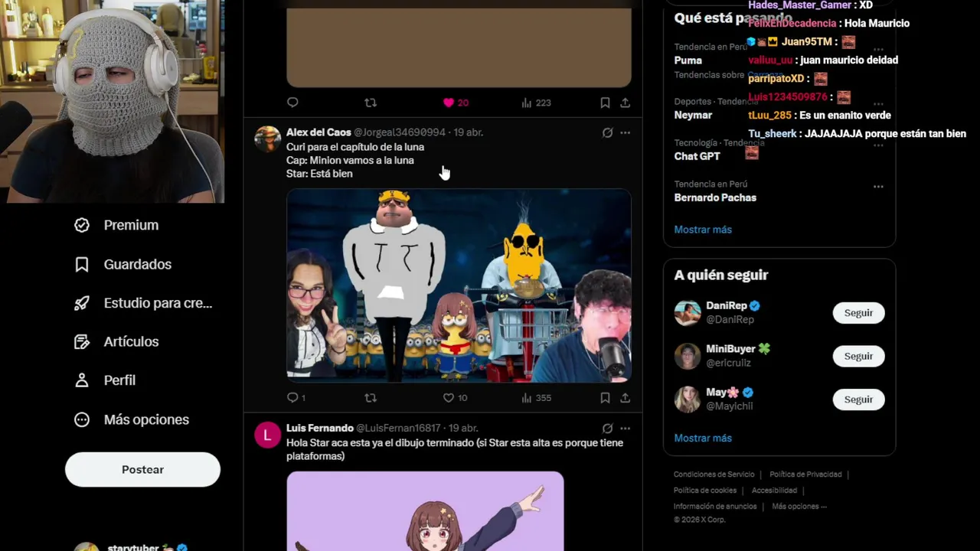Open the Minions image in Alex's post
The image size is (980, 551).
click(x=459, y=285)
